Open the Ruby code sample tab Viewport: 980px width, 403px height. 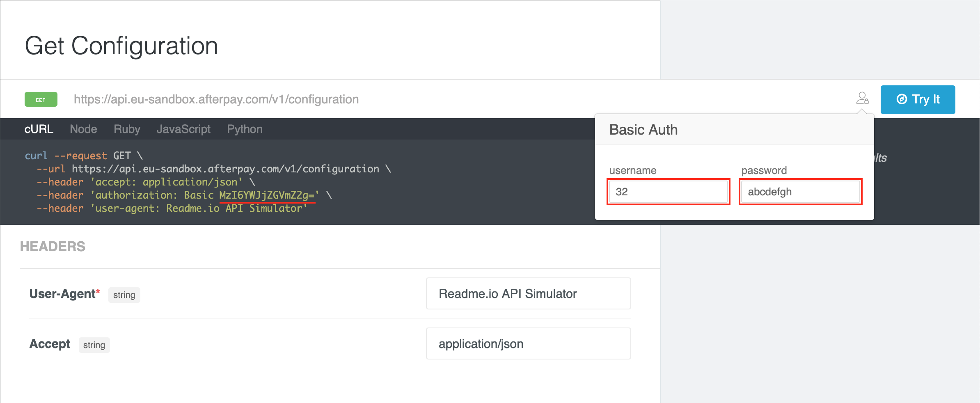[127, 129]
